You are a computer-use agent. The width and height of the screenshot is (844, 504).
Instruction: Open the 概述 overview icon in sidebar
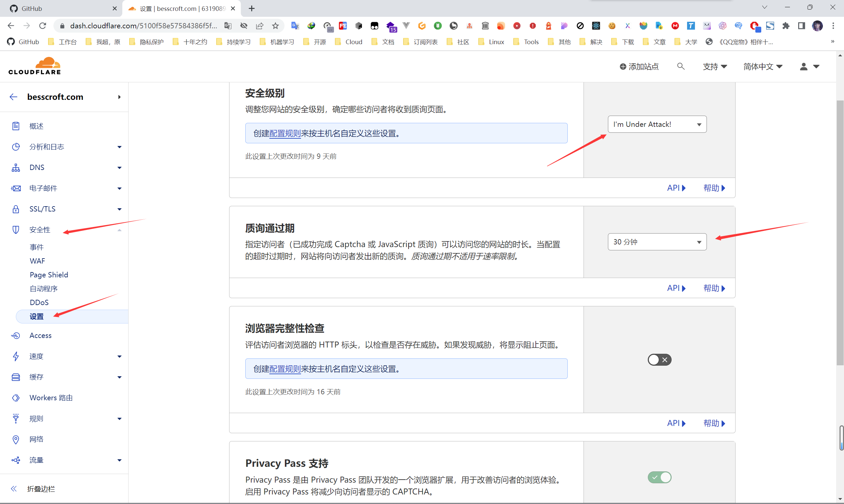[15, 126]
